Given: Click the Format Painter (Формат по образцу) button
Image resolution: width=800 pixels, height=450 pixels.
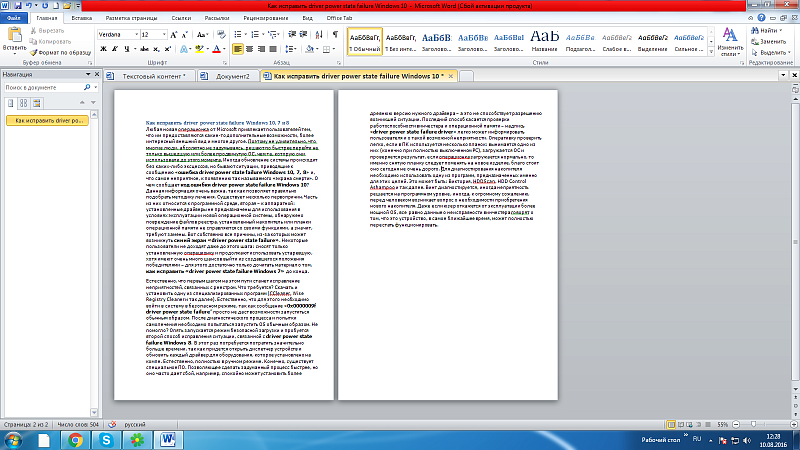Looking at the screenshot, I should click(x=60, y=53).
